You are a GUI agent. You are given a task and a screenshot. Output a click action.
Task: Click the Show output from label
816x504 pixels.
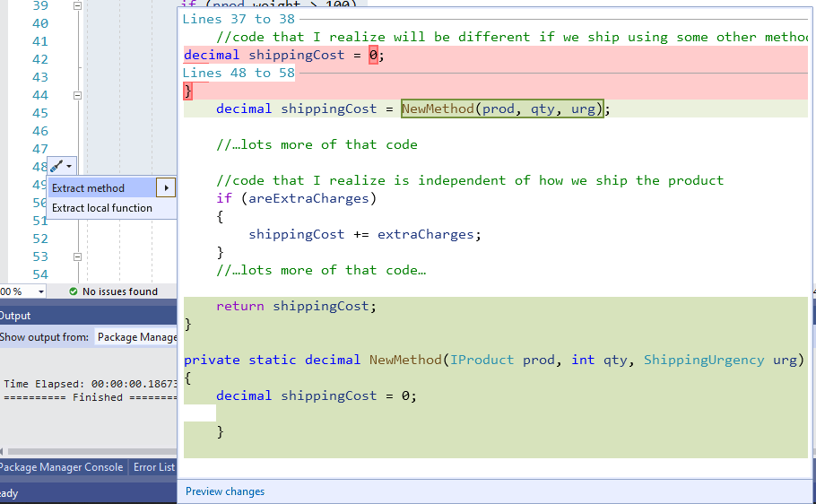44,337
